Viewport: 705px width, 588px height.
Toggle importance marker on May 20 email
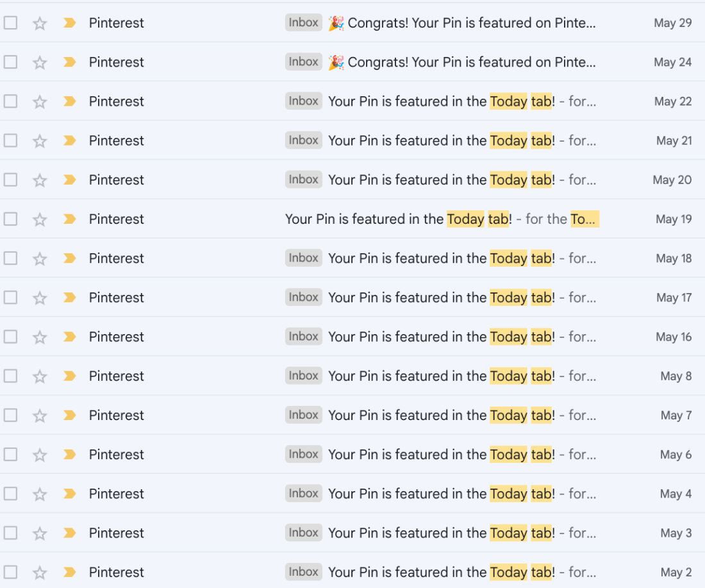coord(69,180)
